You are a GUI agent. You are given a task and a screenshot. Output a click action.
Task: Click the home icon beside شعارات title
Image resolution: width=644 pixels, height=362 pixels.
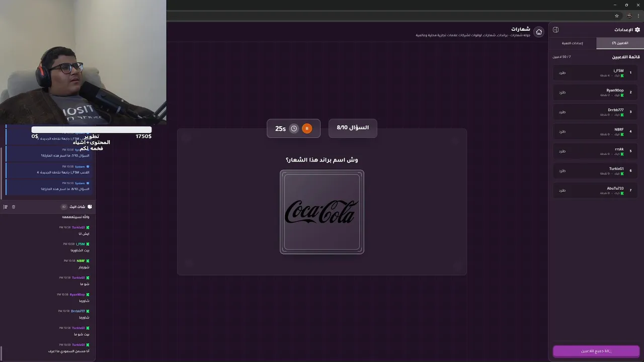539,32
